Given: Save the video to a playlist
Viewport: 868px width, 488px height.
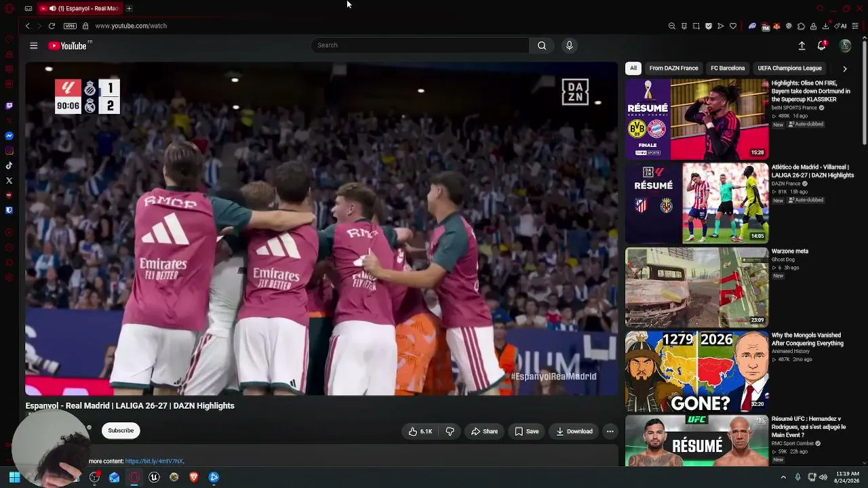Looking at the screenshot, I should tap(526, 431).
